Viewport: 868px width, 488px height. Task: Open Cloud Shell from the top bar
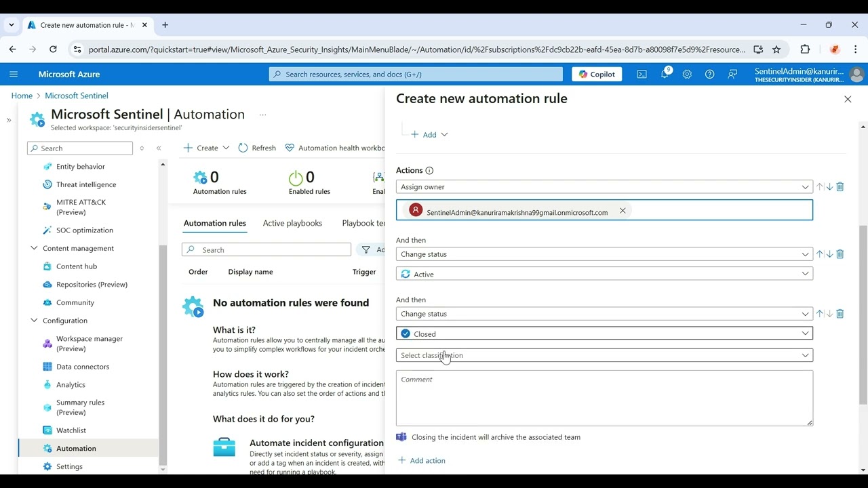pyautogui.click(x=642, y=74)
